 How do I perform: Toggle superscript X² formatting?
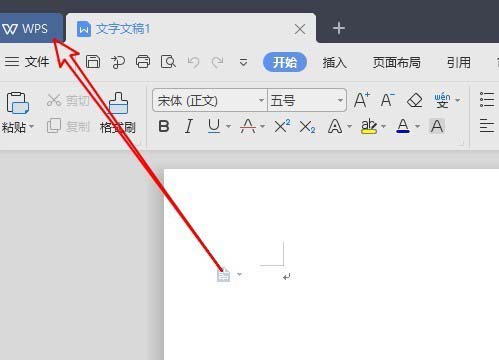(282, 127)
